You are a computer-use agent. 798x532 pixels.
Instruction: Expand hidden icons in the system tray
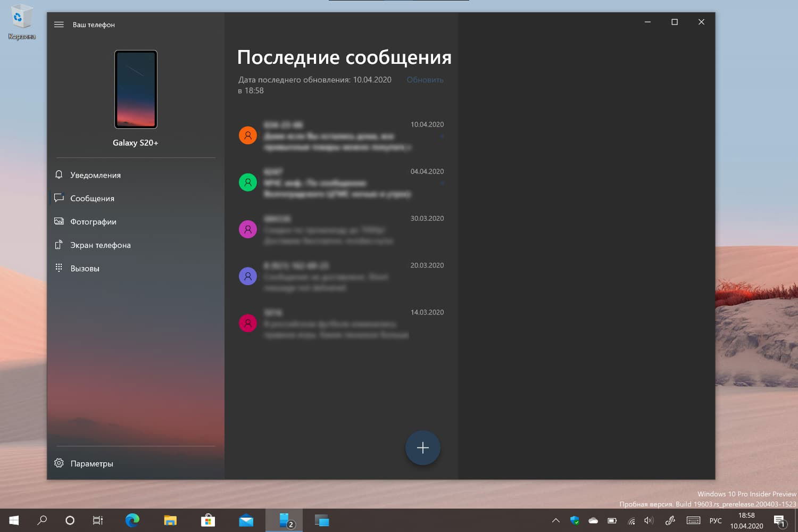[555, 520]
